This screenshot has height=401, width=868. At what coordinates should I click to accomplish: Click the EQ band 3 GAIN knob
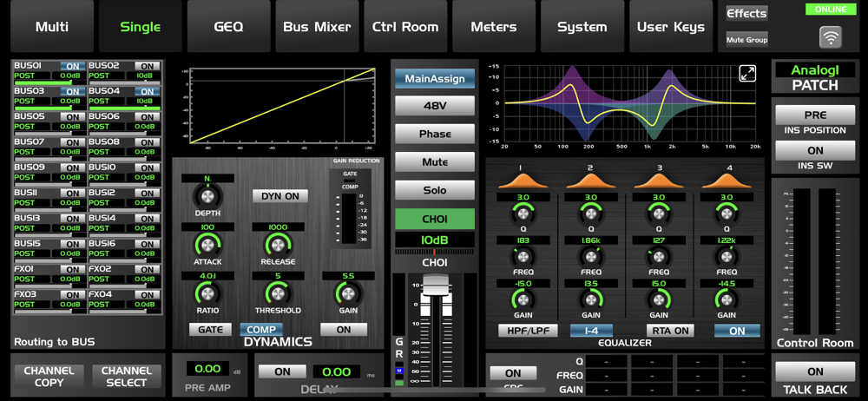(x=659, y=299)
